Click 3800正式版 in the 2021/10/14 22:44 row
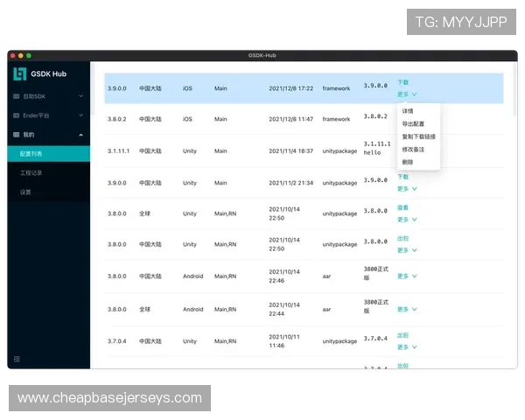Image resolution: width=525 pixels, height=420 pixels. click(x=376, y=306)
